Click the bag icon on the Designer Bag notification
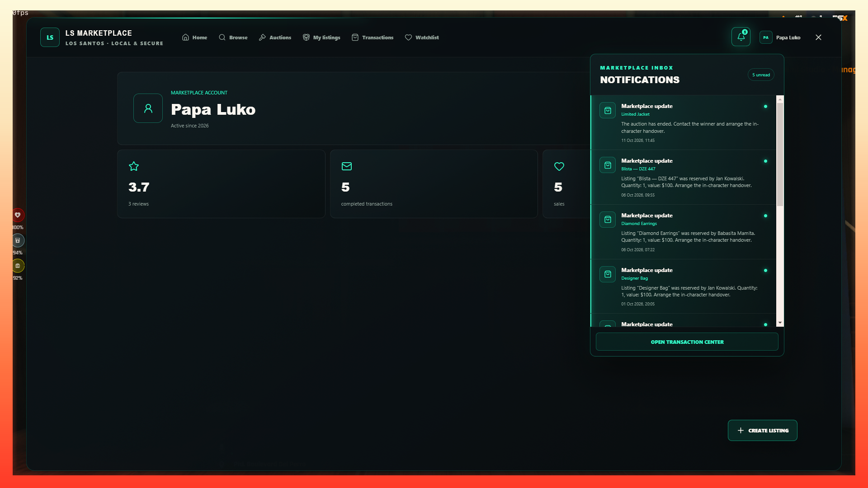This screenshot has height=488, width=868. tap(608, 274)
